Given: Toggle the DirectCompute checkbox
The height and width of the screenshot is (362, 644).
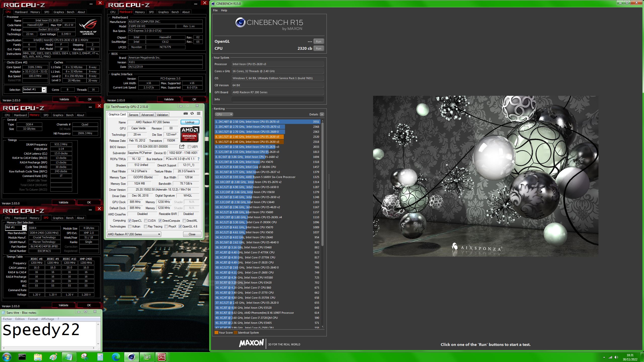Looking at the screenshot, I should click(x=160, y=221).
